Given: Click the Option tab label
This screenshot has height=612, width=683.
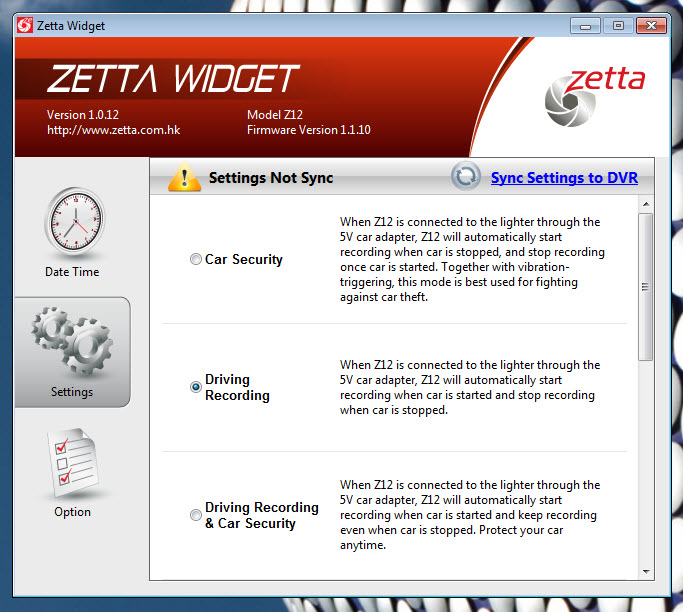Looking at the screenshot, I should tap(72, 512).
